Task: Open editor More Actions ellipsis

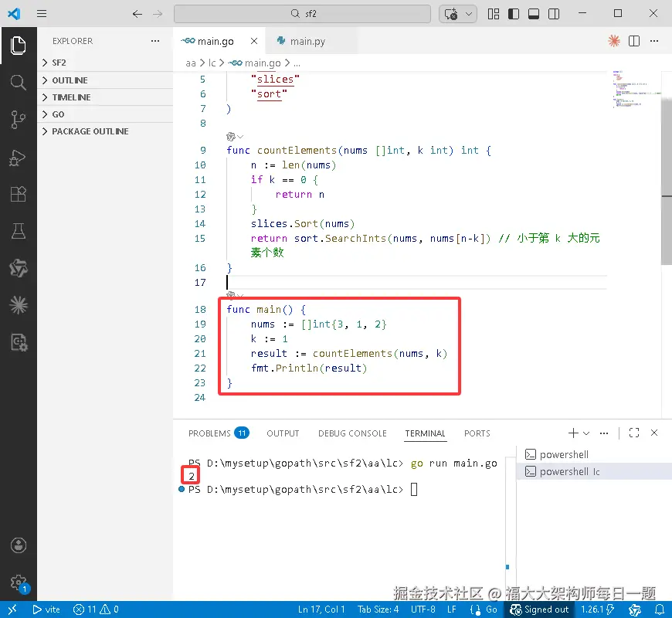Action: 654,41
